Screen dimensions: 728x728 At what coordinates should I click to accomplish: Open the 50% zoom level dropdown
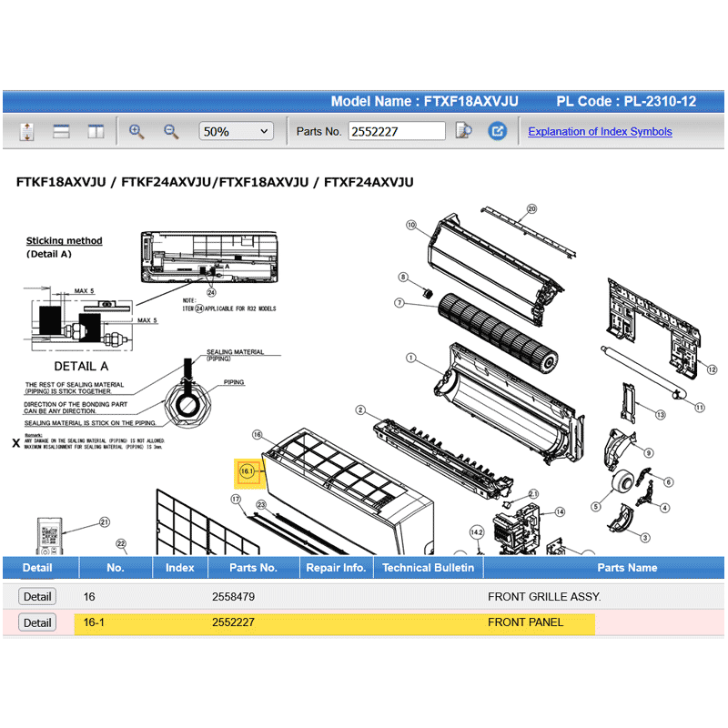pos(236,131)
